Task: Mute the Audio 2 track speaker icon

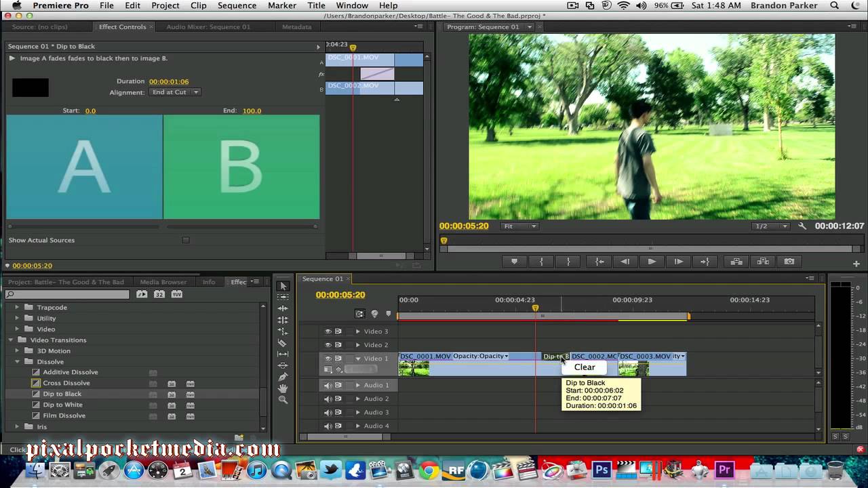Action: [x=328, y=399]
